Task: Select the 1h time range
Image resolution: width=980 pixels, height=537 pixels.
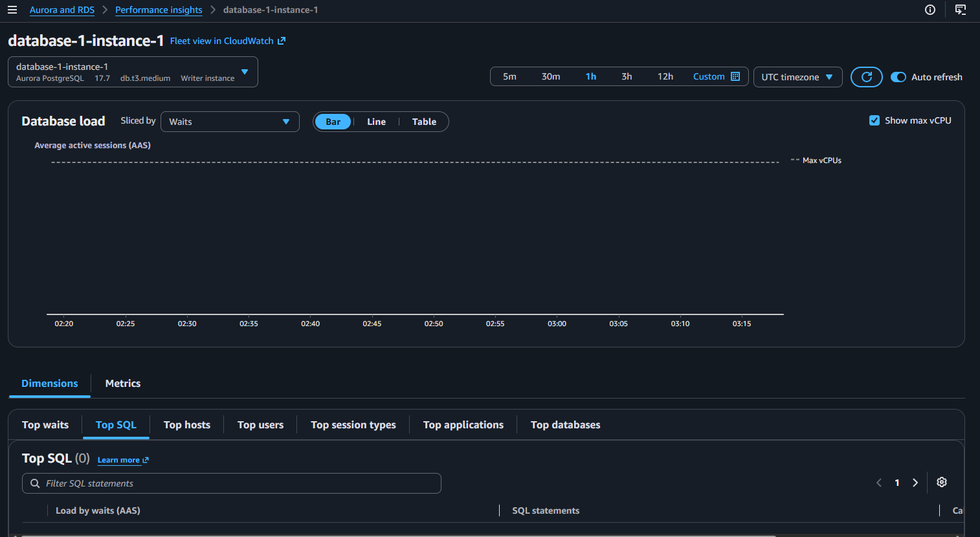Action: (591, 76)
